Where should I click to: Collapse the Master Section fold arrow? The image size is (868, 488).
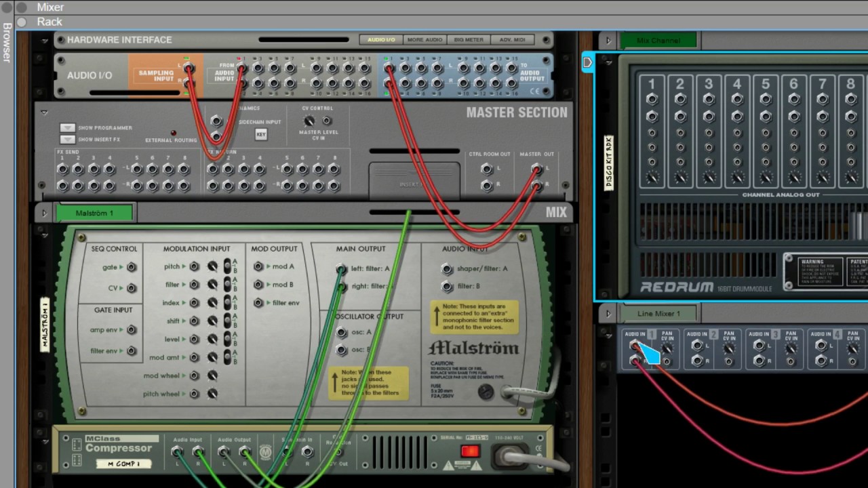click(45, 113)
